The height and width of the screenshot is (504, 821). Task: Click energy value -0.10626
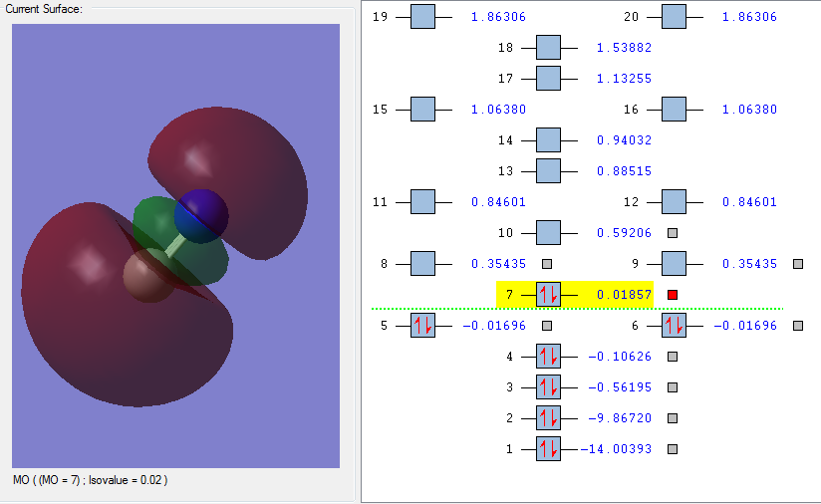[x=620, y=357]
